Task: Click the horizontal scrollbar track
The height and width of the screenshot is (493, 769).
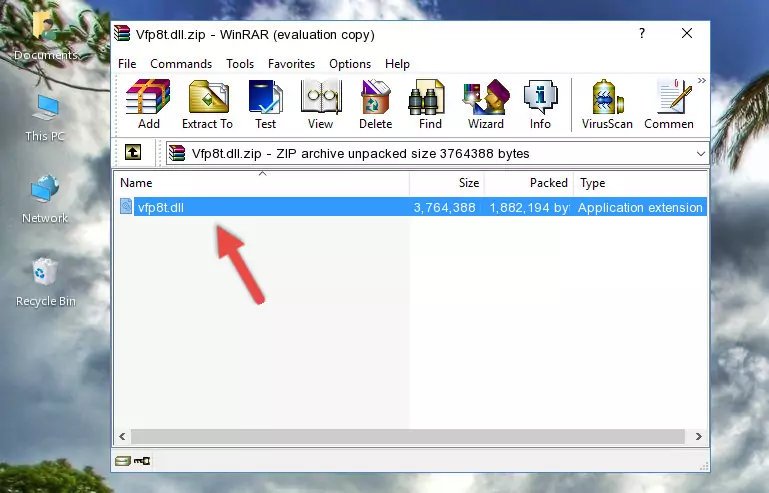Action: (408, 436)
